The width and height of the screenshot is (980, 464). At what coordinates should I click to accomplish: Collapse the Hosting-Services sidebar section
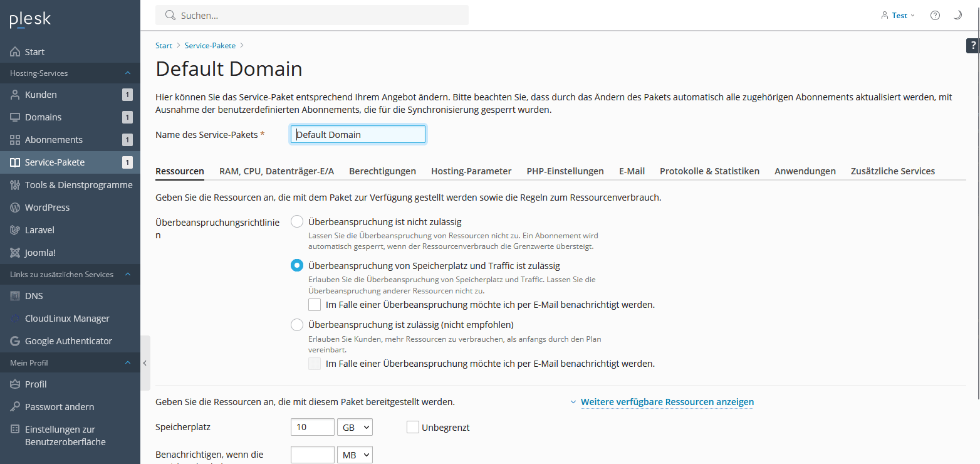(128, 73)
